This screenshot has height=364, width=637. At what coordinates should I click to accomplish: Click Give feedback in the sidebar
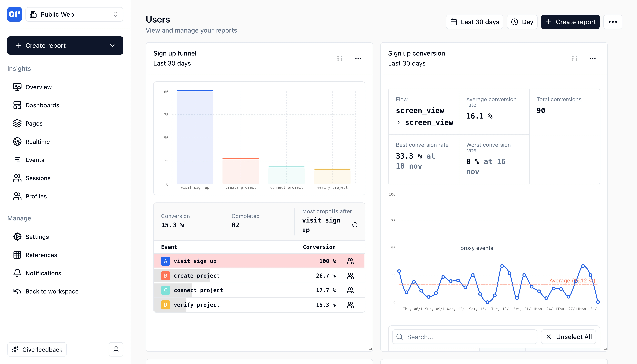click(x=37, y=349)
